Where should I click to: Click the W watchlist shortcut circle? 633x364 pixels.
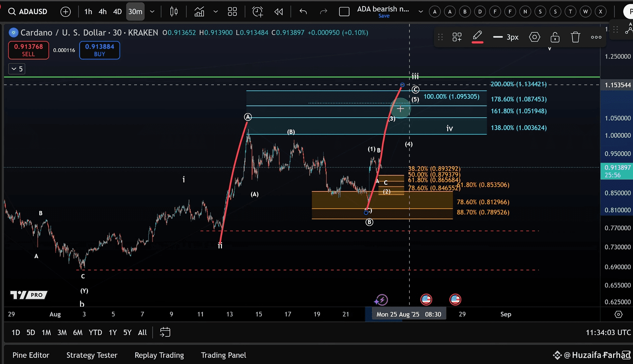[x=585, y=12]
